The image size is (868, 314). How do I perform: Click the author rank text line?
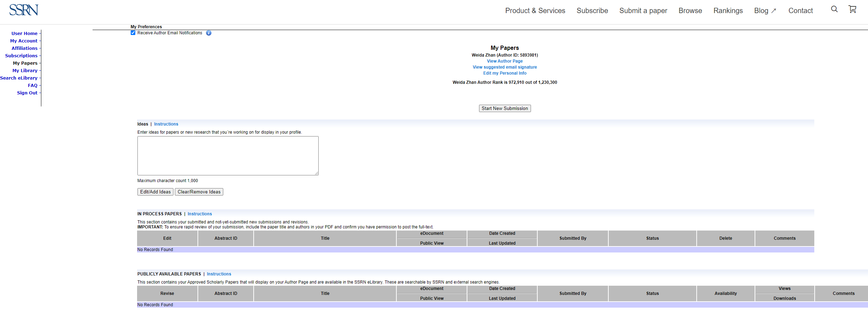point(504,82)
